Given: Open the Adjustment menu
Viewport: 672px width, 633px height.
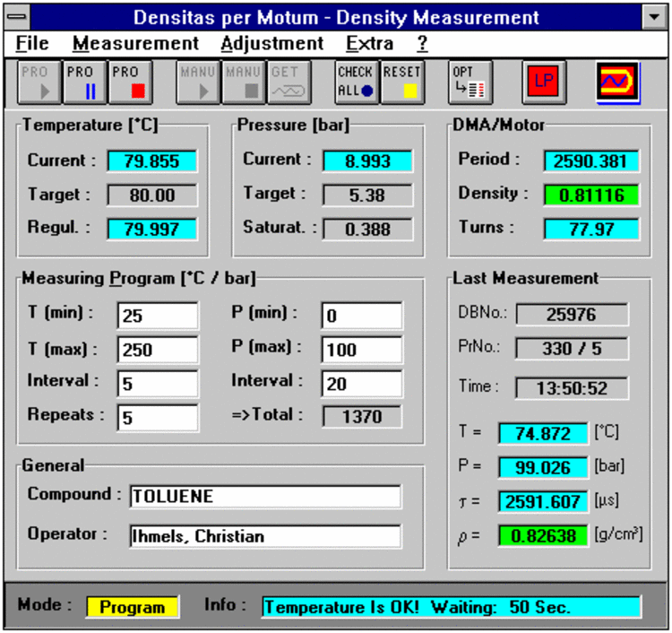Looking at the screenshot, I should click(x=271, y=43).
